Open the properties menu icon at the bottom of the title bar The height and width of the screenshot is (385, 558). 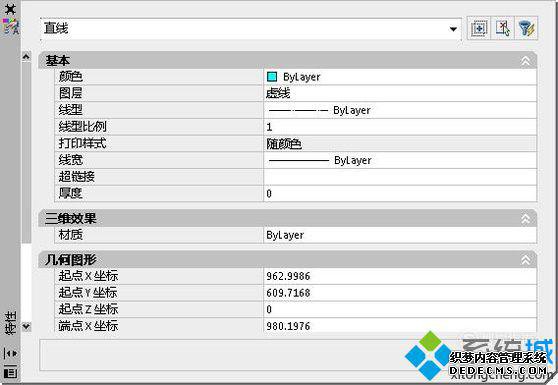(10, 372)
